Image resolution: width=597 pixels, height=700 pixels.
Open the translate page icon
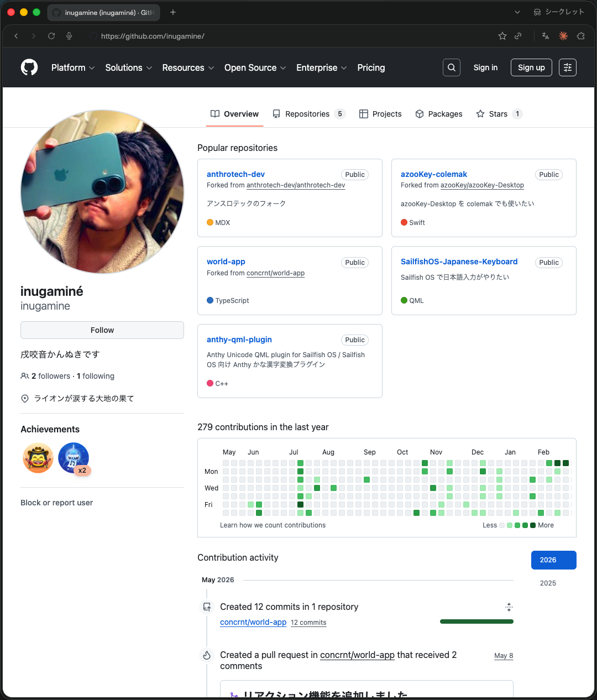[x=546, y=36]
